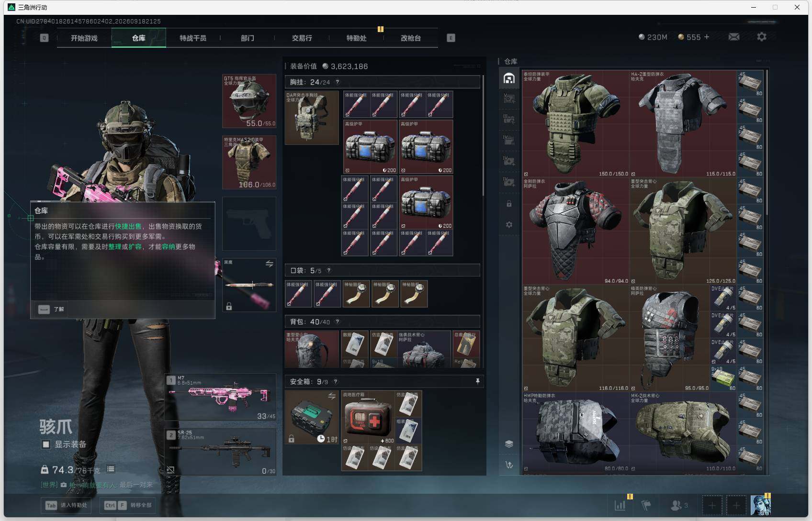Click the quick-sell cart icon in warehouse sidebar

[509, 465]
